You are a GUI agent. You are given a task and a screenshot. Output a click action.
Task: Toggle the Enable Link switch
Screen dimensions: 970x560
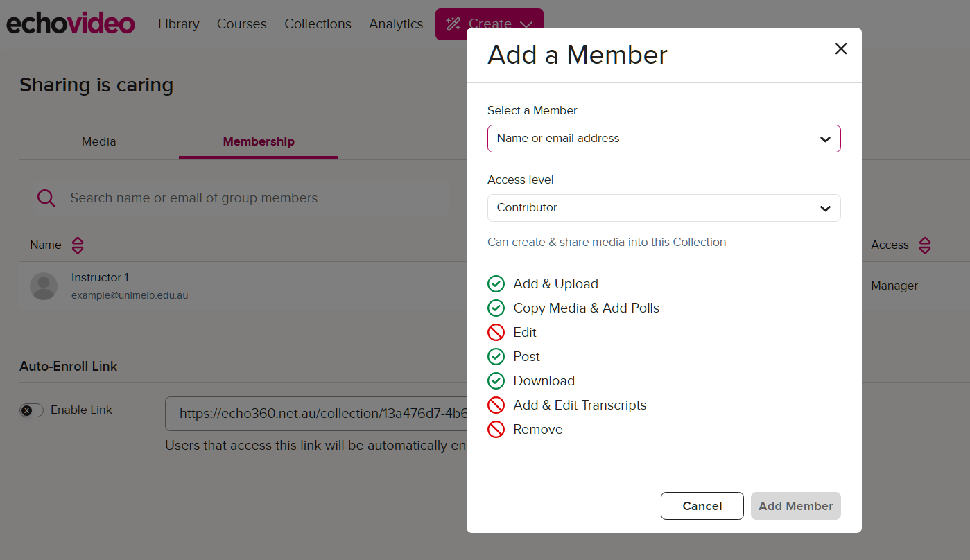[x=32, y=410]
